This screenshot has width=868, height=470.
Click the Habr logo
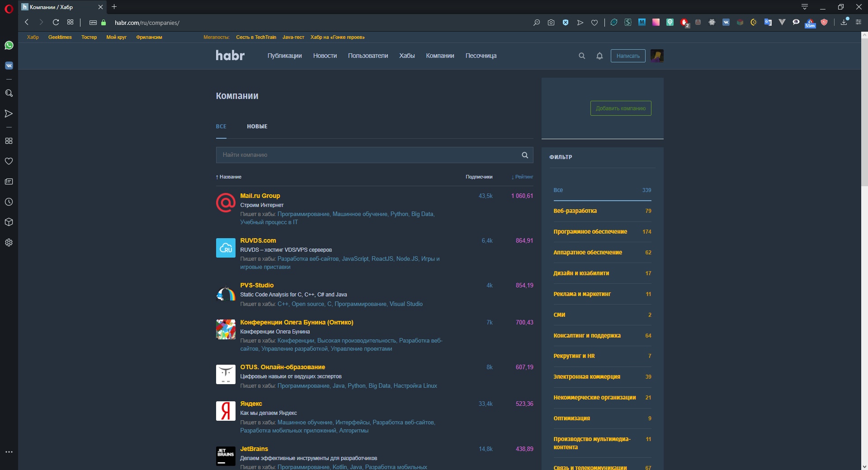point(230,56)
